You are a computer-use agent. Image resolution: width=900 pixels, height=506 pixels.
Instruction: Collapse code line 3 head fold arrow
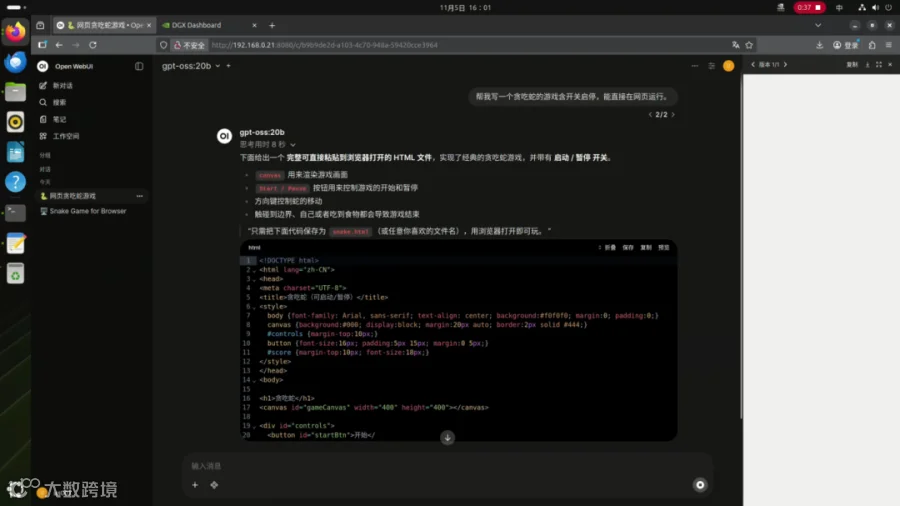pyautogui.click(x=254, y=279)
